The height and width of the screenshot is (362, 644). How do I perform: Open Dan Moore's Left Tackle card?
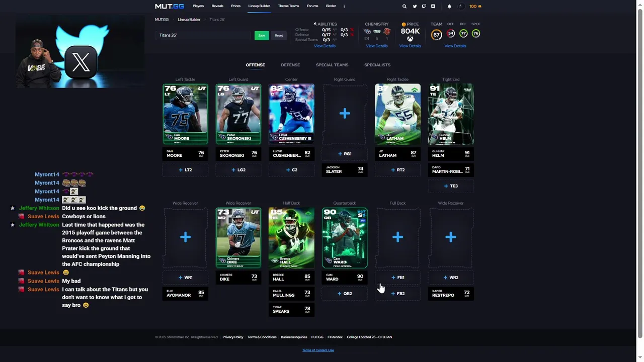click(x=185, y=114)
